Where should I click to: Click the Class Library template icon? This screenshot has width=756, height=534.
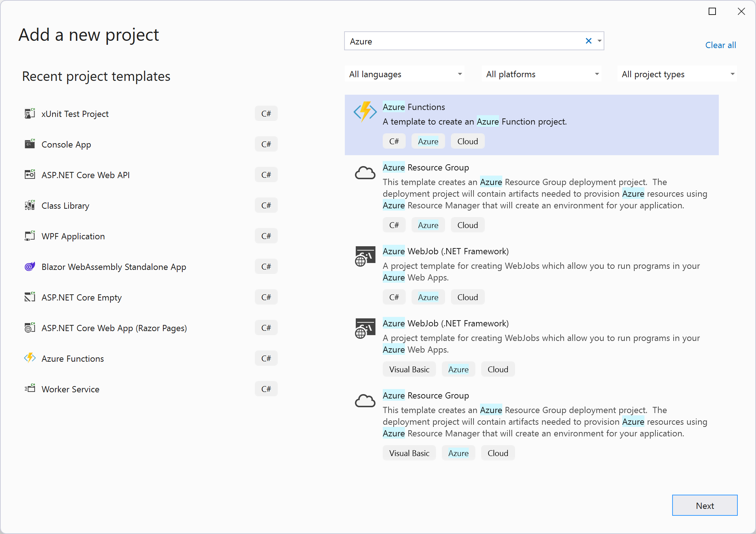(30, 205)
